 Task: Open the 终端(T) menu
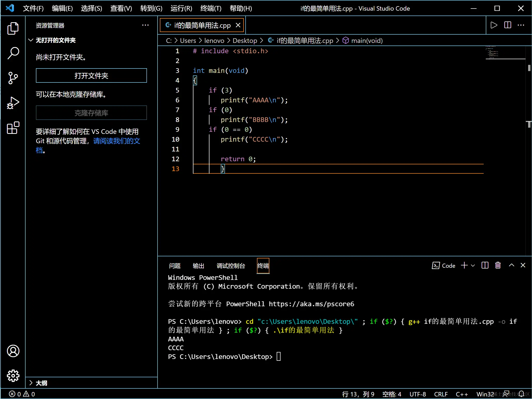(x=211, y=8)
